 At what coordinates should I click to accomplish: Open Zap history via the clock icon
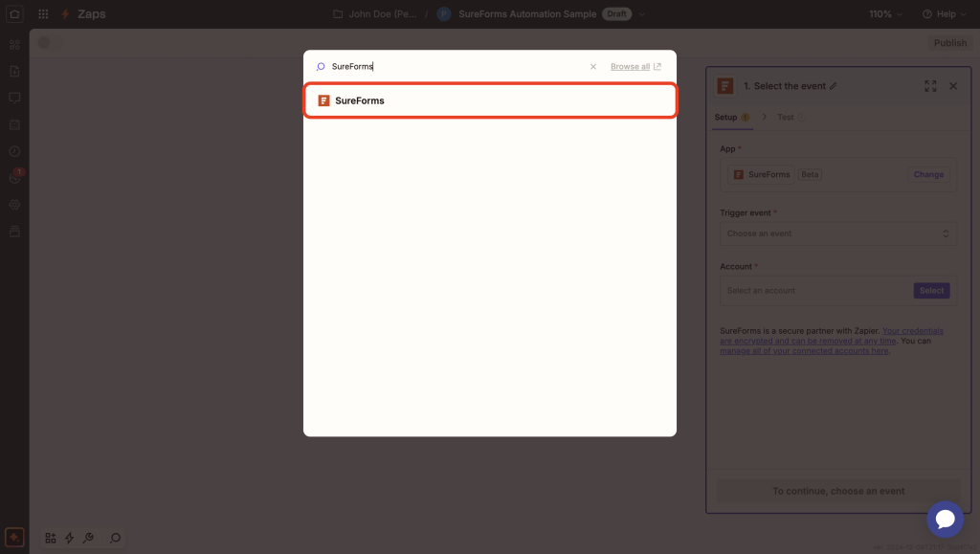pos(14,151)
